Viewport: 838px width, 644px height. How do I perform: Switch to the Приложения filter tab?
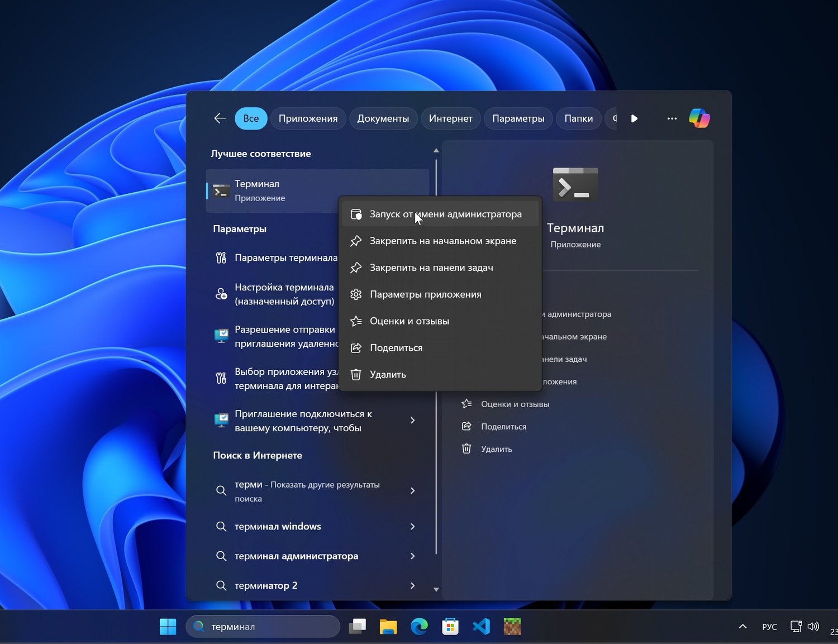point(308,118)
